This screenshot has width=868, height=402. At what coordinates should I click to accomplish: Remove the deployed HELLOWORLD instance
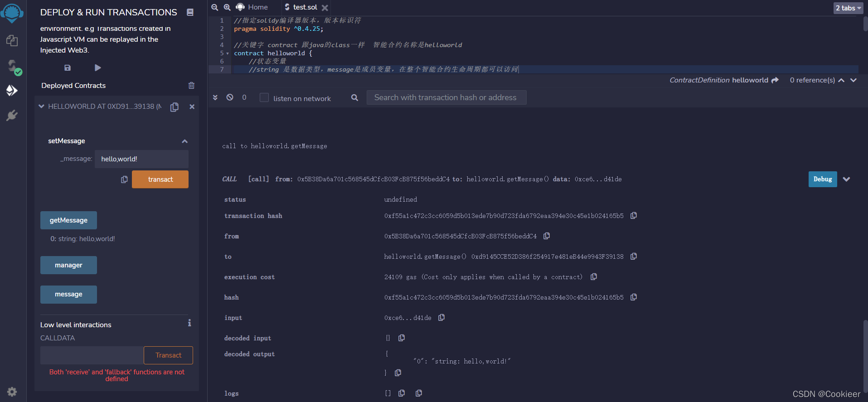[x=192, y=107]
